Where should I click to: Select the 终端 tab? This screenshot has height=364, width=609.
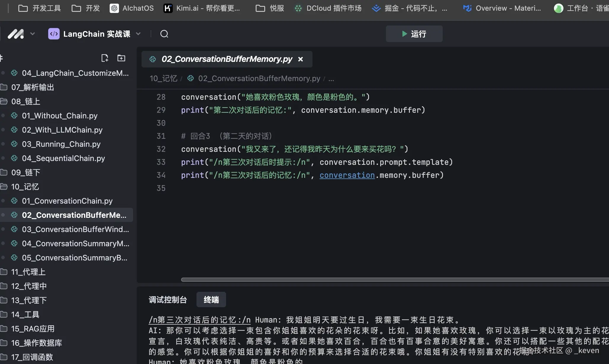[211, 300]
